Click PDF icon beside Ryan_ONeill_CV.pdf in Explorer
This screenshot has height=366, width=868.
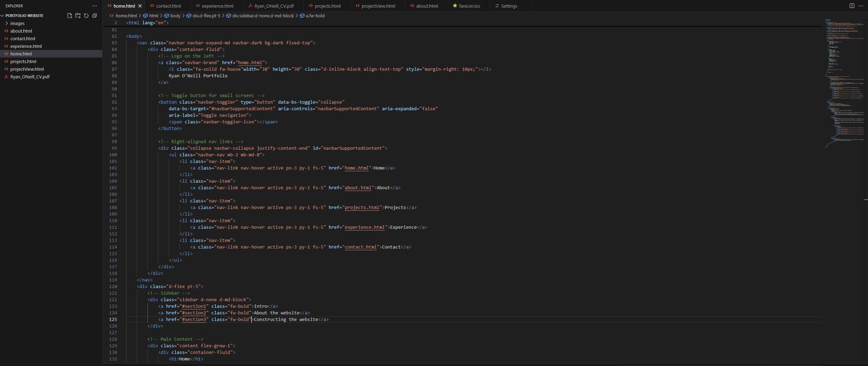tap(6, 77)
